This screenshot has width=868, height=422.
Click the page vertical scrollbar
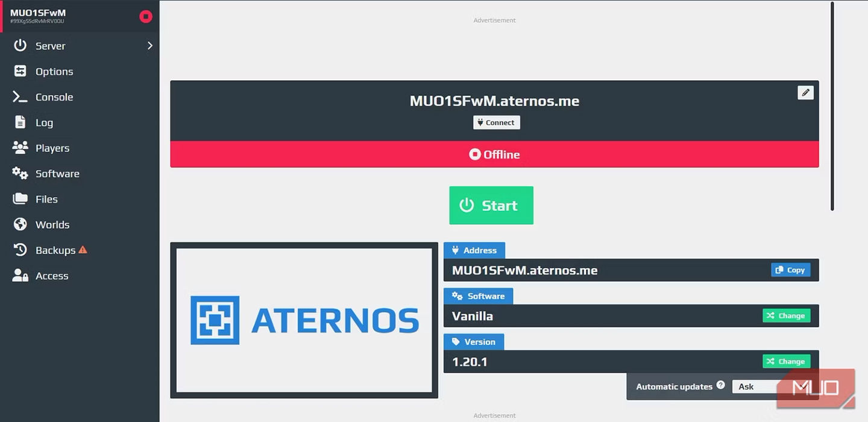(832, 106)
